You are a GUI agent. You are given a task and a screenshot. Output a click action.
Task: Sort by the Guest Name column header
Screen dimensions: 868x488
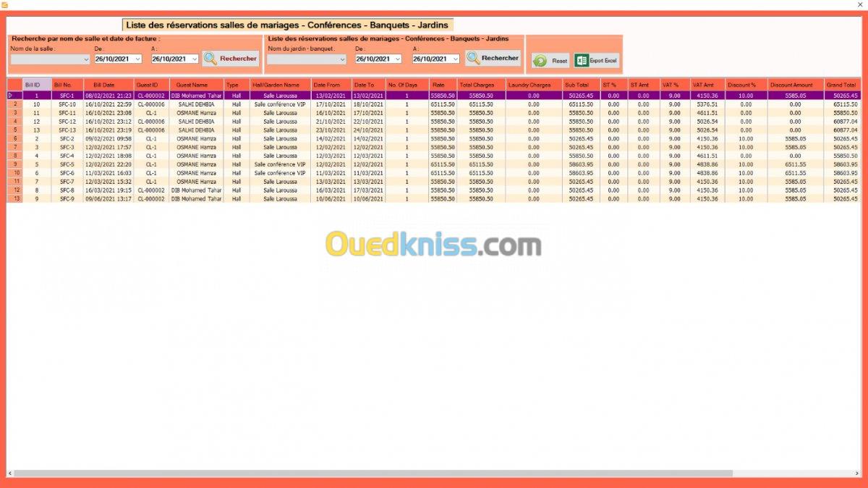tap(197, 85)
